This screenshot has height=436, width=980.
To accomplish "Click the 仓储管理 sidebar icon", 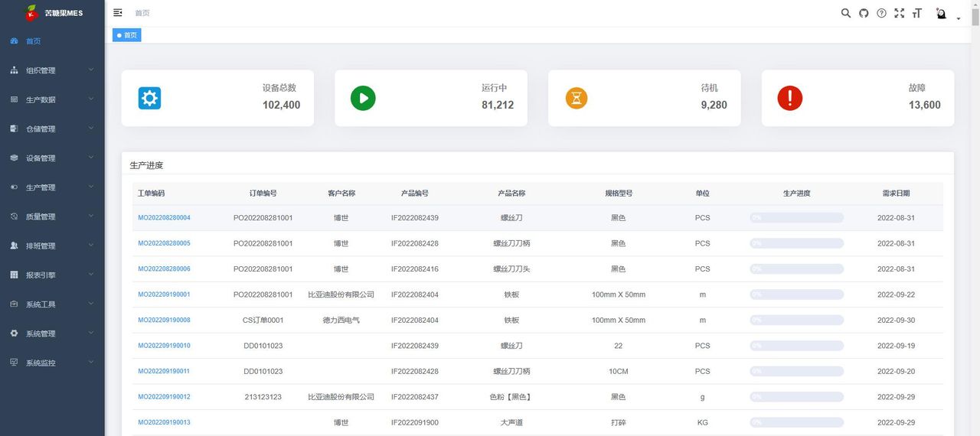I will 14,129.
